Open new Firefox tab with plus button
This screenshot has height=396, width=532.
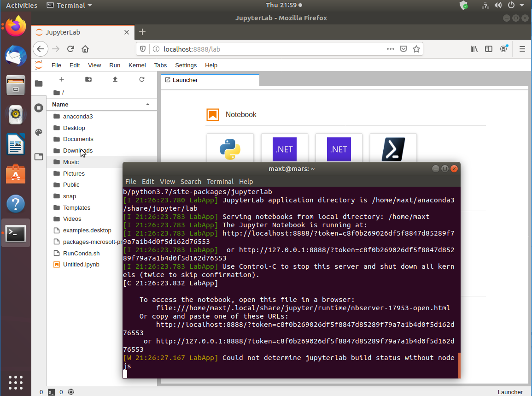tap(142, 32)
